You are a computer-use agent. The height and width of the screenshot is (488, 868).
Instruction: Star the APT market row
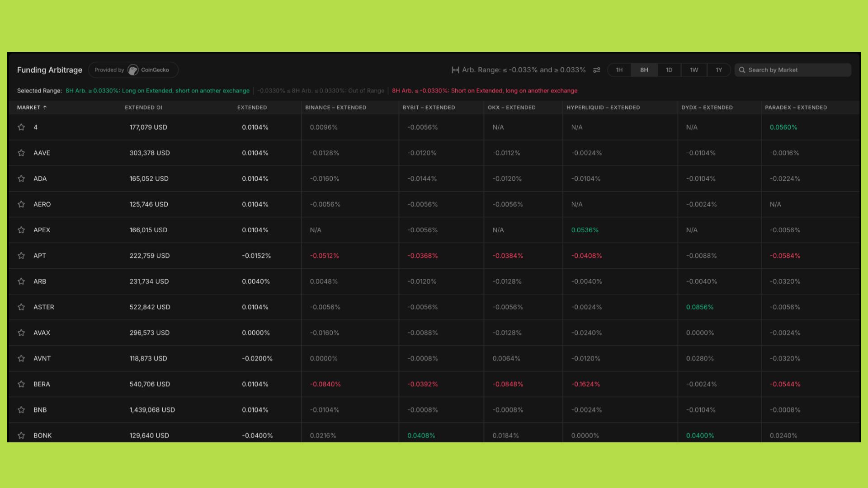[x=21, y=256]
